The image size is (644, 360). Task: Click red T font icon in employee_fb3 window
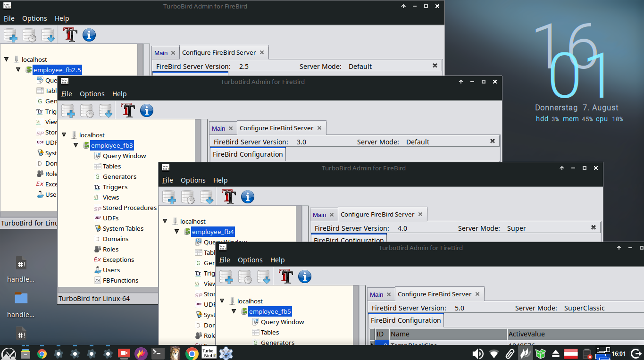(128, 110)
